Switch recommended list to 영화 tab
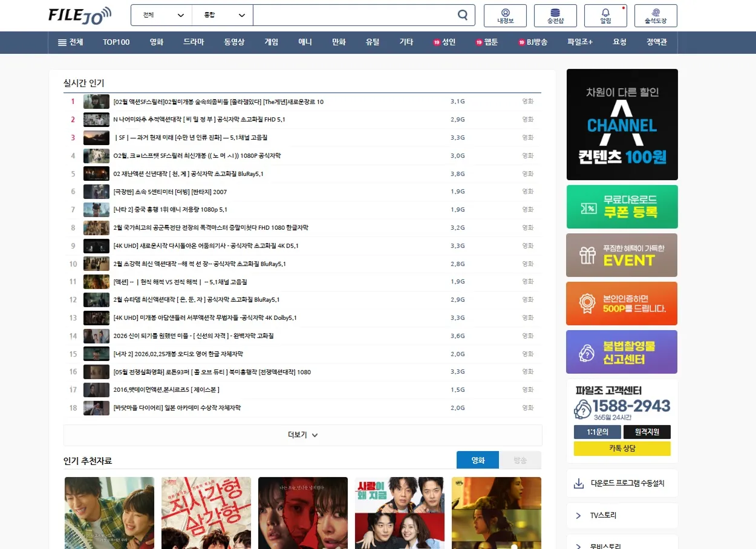Screen dimensions: 756x549 pyautogui.click(x=478, y=460)
